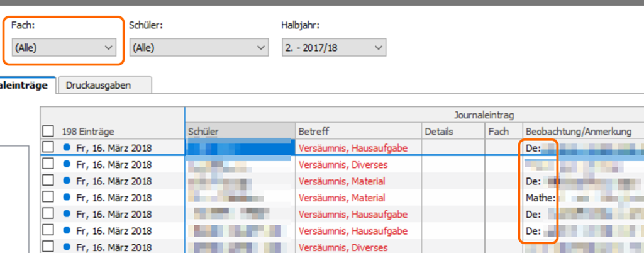The height and width of the screenshot is (253, 644).
Task: Check the first journal entry's checkbox
Action: [48, 148]
